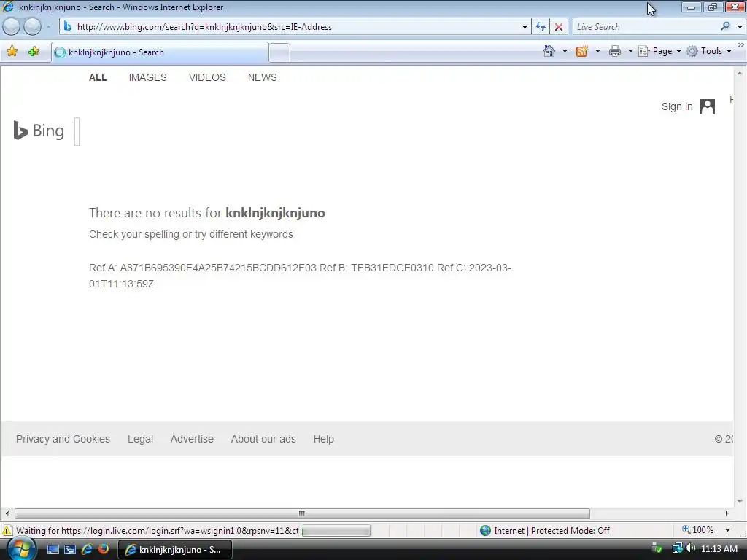Viewport: 747px width, 560px height.
Task: Open the About our ads link
Action: (x=263, y=439)
